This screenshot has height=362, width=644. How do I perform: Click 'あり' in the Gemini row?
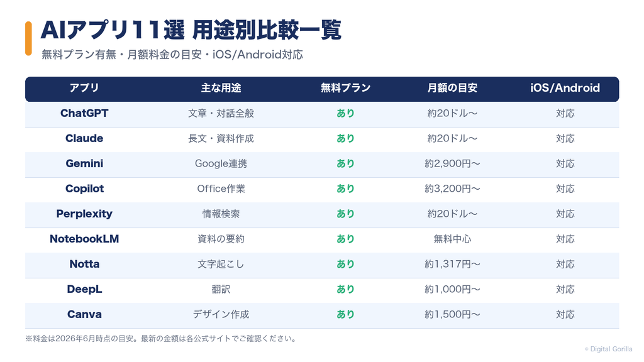(x=345, y=163)
